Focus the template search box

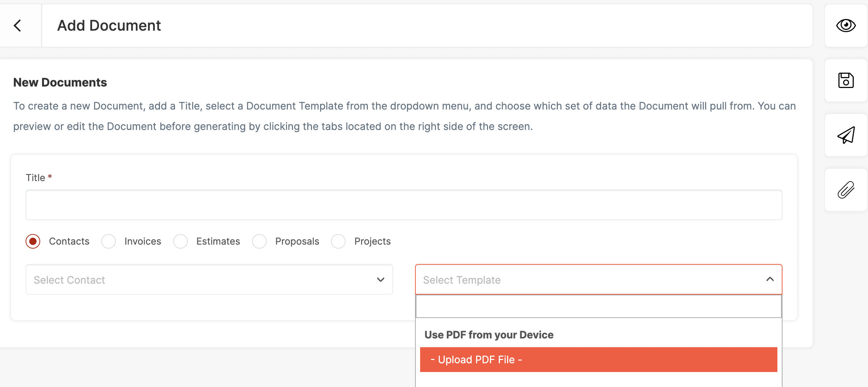598,306
